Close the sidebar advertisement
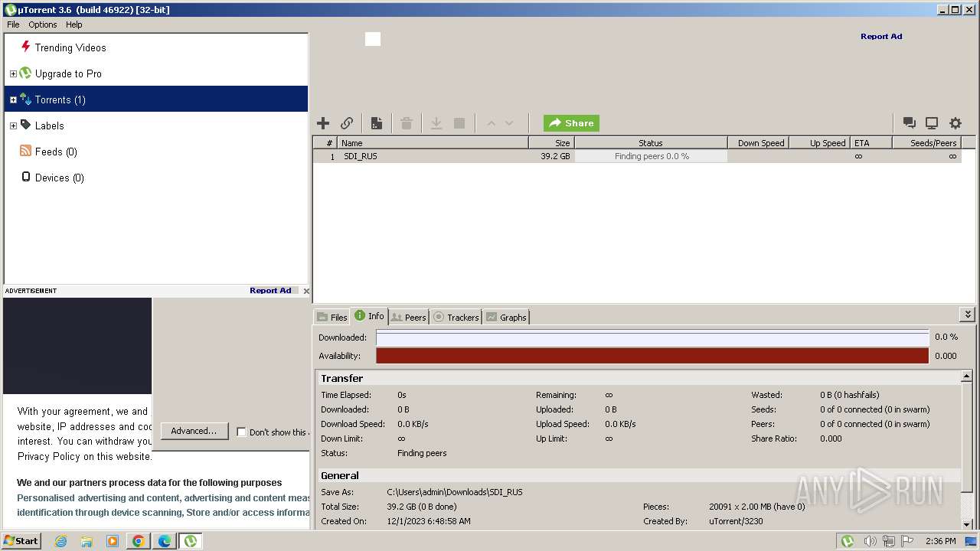 (306, 291)
